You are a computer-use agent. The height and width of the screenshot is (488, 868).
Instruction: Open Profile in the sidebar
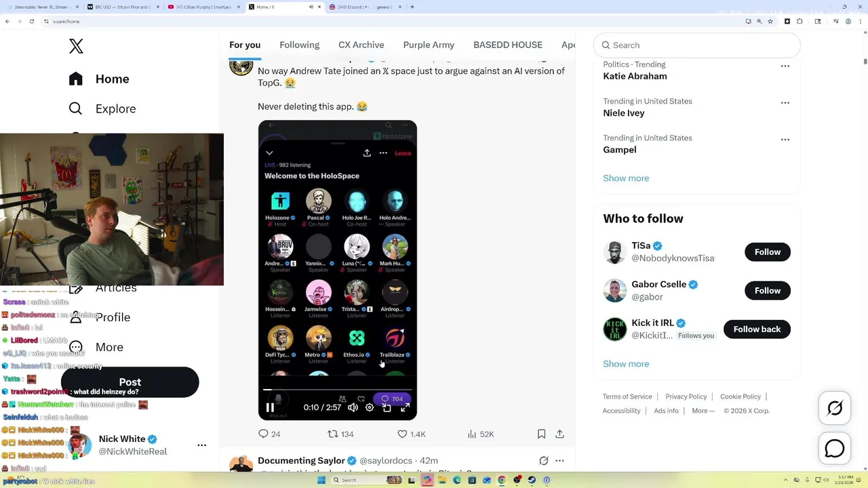(x=100, y=317)
